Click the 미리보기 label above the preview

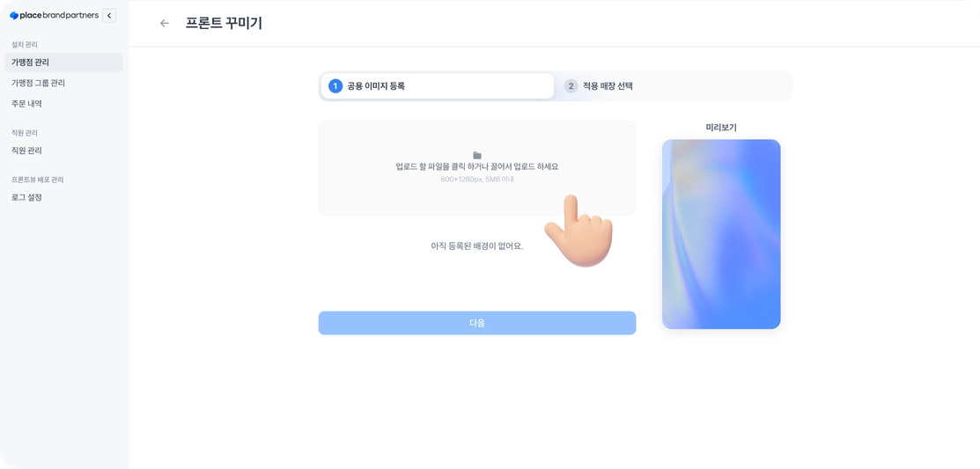pyautogui.click(x=721, y=128)
